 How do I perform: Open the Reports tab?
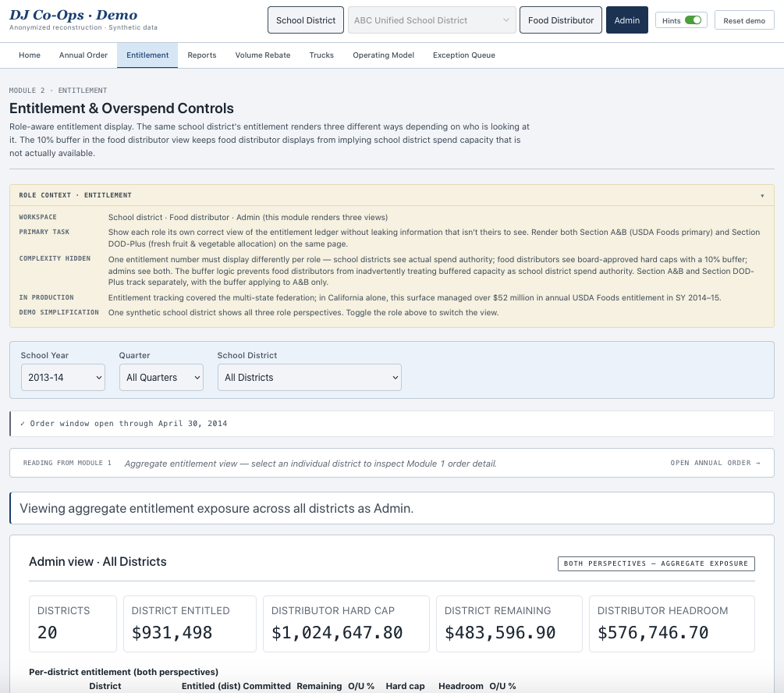(x=202, y=55)
